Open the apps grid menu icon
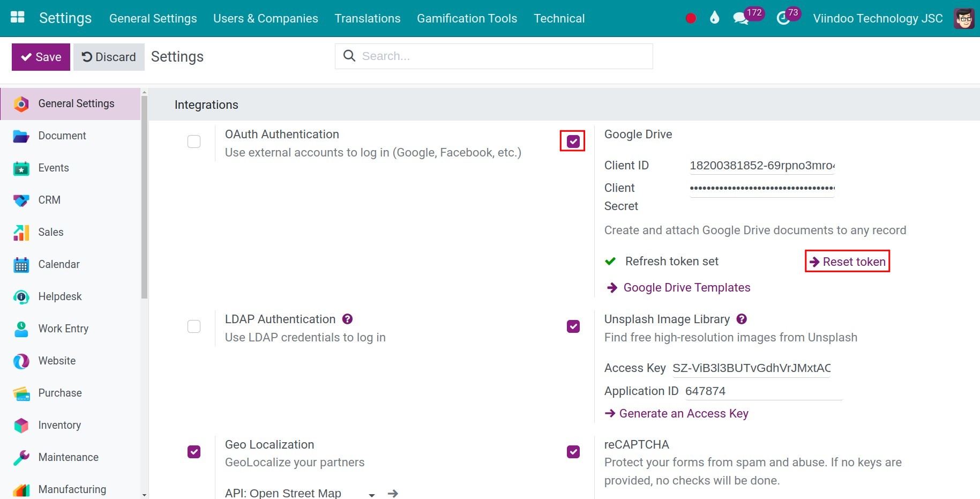This screenshot has height=499, width=980. pos(18,18)
